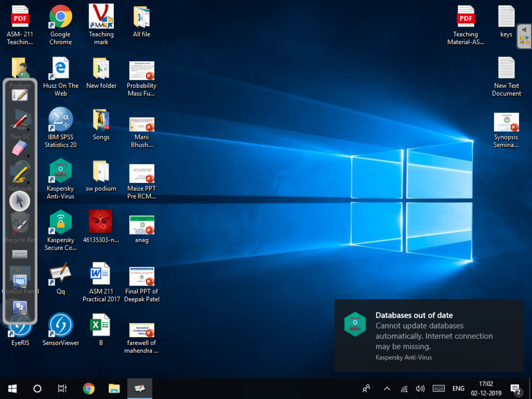Screen dimensions: 532x399
Task: Click the screen capture tool in the toolbar
Action: pos(20,281)
